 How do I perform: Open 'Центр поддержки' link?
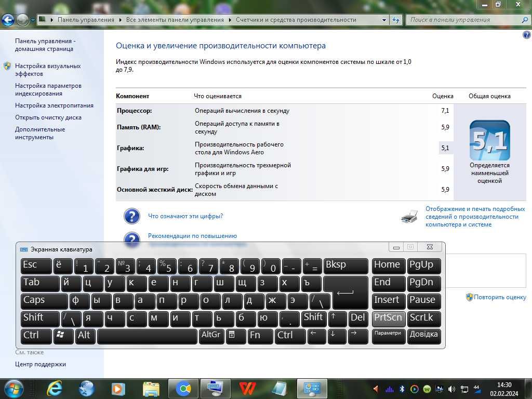pos(41,364)
